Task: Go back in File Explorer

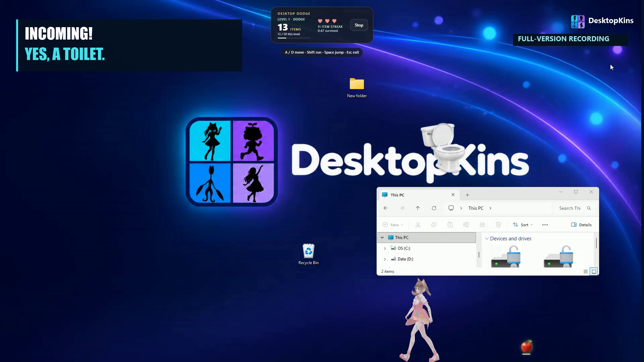Action: 386,208
